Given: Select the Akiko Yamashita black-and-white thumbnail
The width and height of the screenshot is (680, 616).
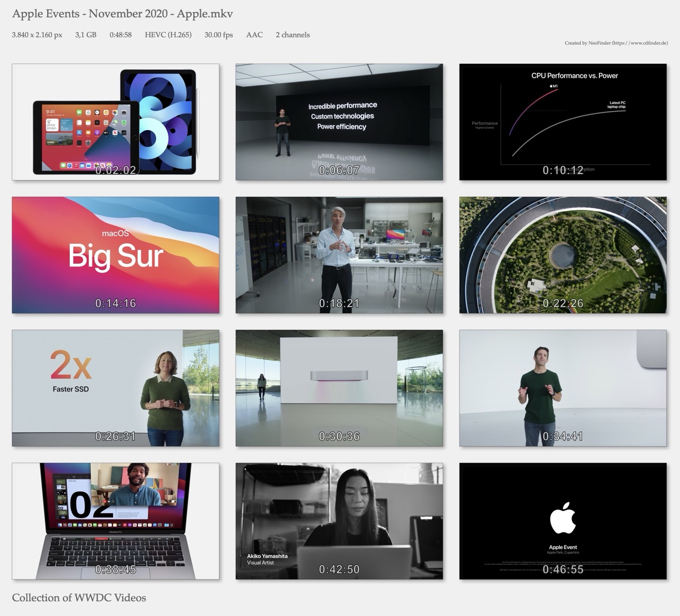Looking at the screenshot, I should click(339, 521).
